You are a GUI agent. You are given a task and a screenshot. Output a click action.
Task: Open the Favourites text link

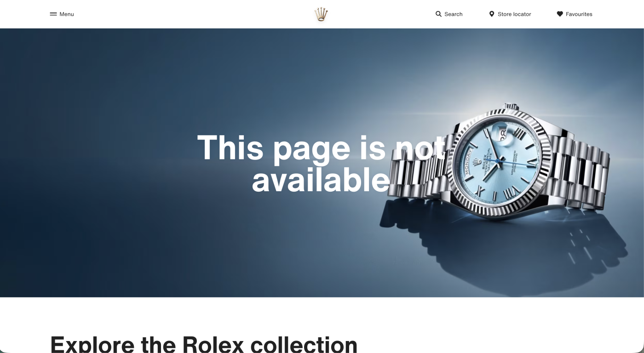tap(579, 14)
